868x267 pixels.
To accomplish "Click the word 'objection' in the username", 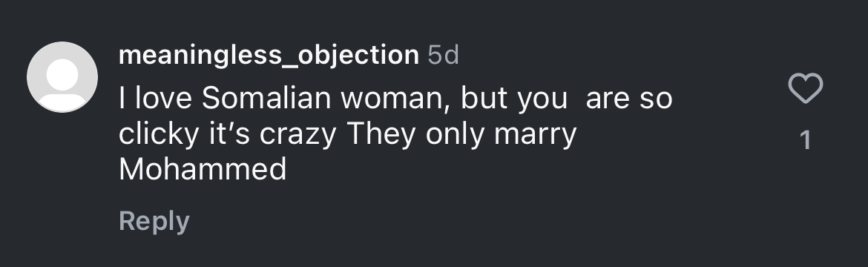I will 359,56.
